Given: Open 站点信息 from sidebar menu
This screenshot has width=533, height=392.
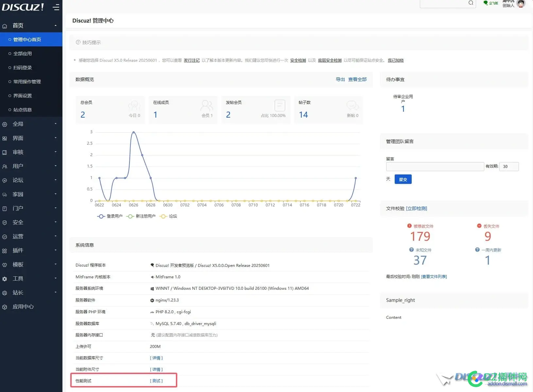Looking at the screenshot, I should pyautogui.click(x=22, y=109).
